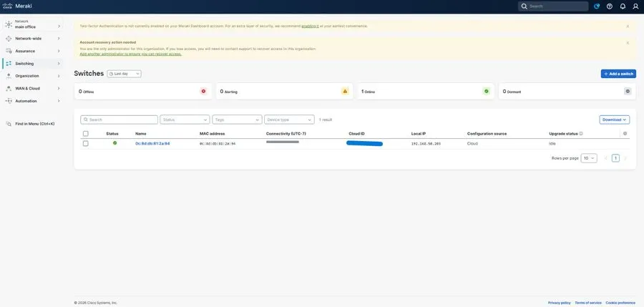Click the green status dot in switch row
Viewport: 644px width, 307px height.
click(x=115, y=143)
